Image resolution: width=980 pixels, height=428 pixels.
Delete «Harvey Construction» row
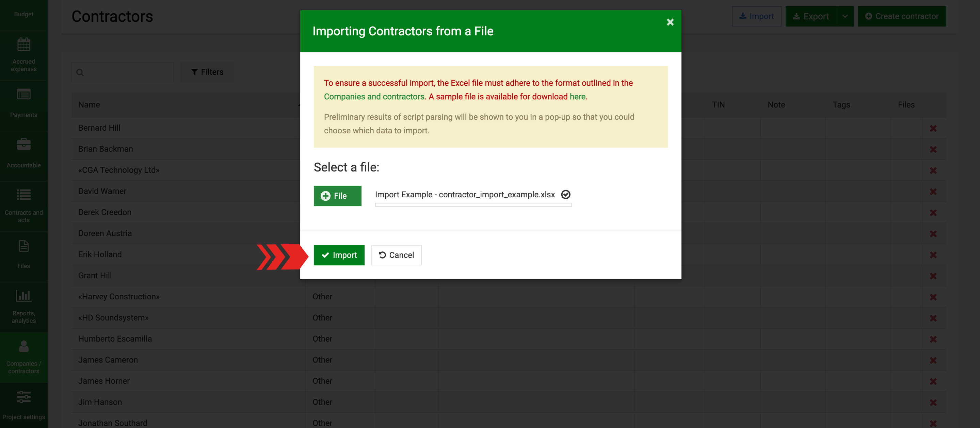[933, 297]
